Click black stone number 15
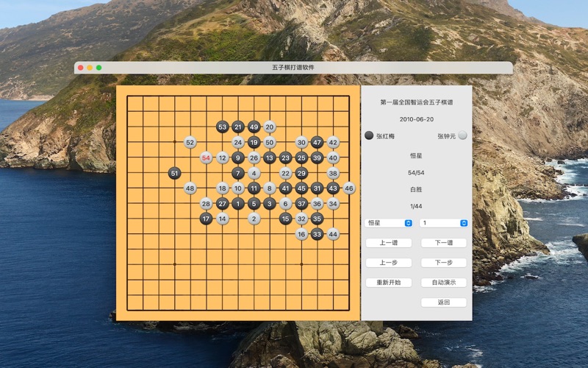The height and width of the screenshot is (368, 588). point(286,219)
